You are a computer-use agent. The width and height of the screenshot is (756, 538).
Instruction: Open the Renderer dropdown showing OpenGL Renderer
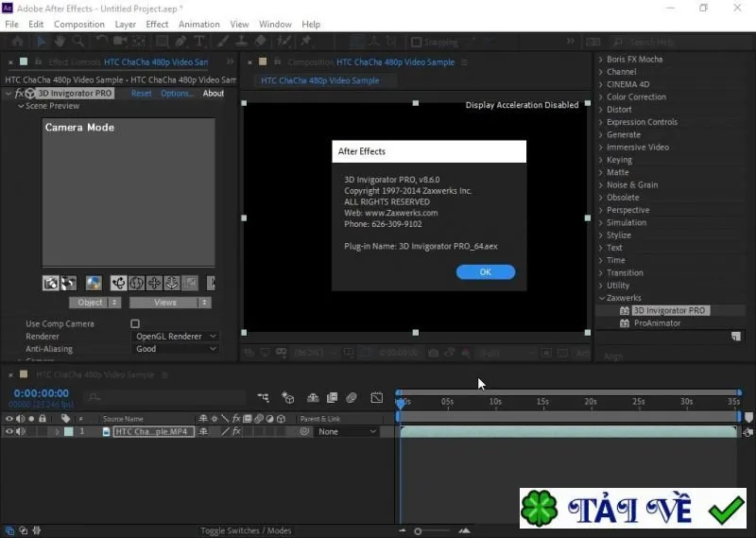(176, 337)
